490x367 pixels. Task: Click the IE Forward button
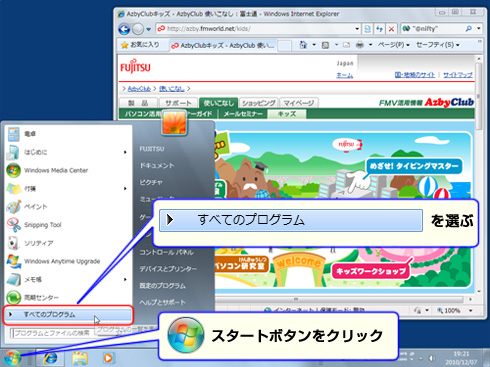138,29
